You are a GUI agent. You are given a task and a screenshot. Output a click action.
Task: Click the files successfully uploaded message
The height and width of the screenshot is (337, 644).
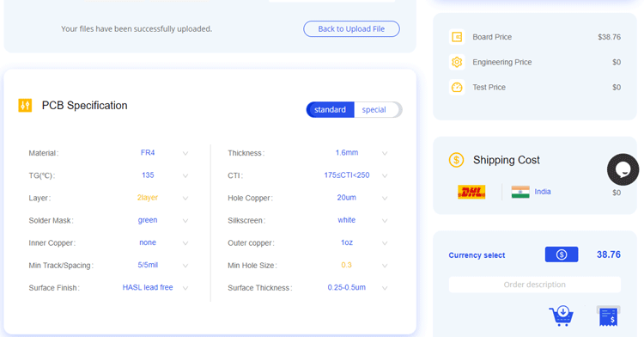tap(137, 28)
